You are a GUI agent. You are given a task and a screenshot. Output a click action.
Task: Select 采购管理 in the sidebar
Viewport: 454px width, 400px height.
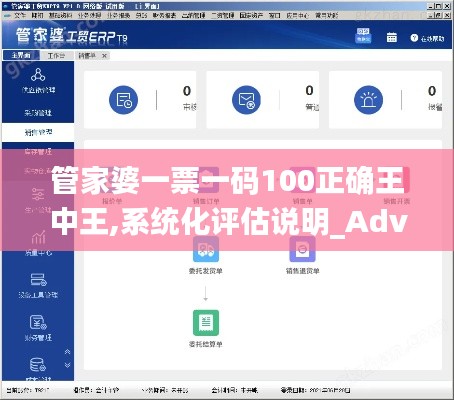(x=38, y=113)
